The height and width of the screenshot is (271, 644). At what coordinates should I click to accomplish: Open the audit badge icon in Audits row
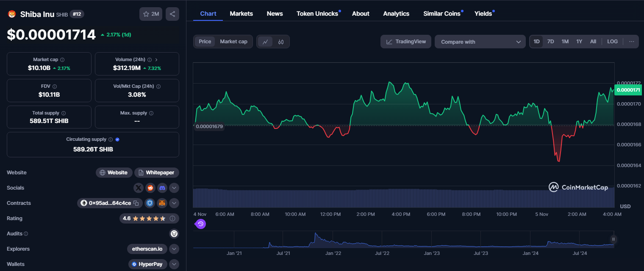[174, 234]
